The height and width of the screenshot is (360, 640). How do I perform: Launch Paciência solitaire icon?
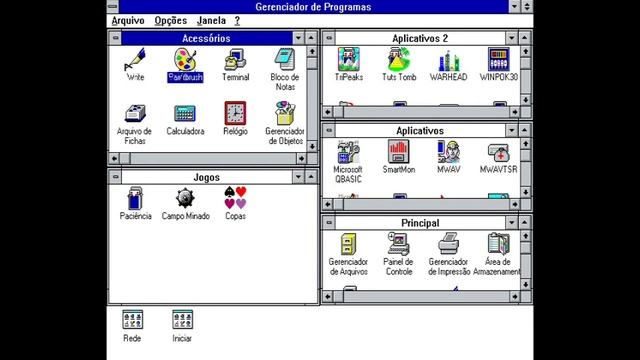pyautogui.click(x=135, y=198)
